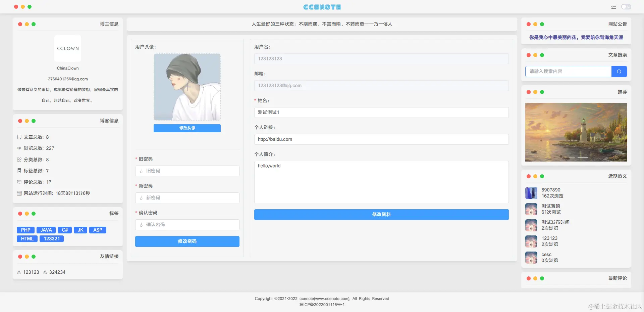Click the article total document icon
Viewport: 644px width, 312px height.
click(x=19, y=137)
